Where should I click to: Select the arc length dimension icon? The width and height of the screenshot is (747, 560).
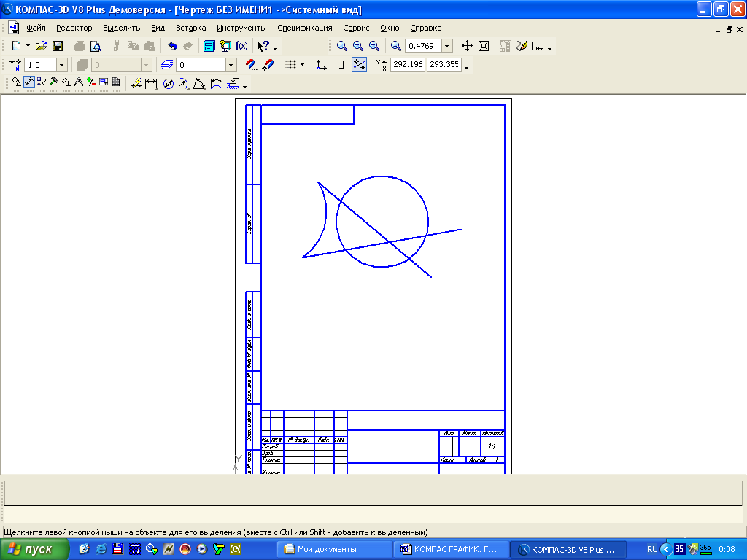[216, 84]
